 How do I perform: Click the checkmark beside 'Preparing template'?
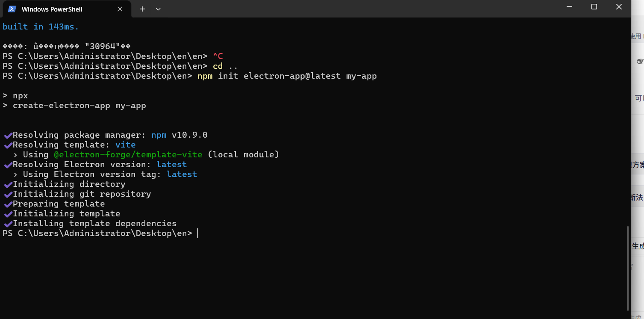click(8, 204)
